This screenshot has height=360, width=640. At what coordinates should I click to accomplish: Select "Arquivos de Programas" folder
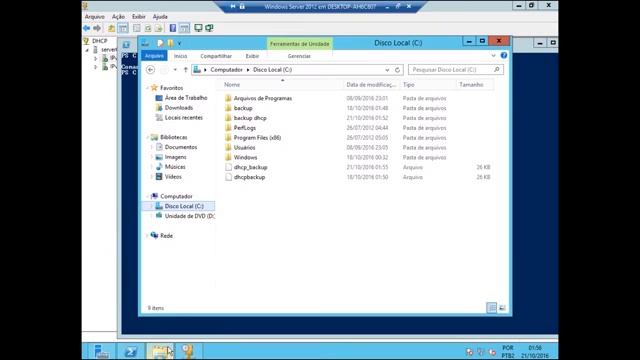click(262, 98)
